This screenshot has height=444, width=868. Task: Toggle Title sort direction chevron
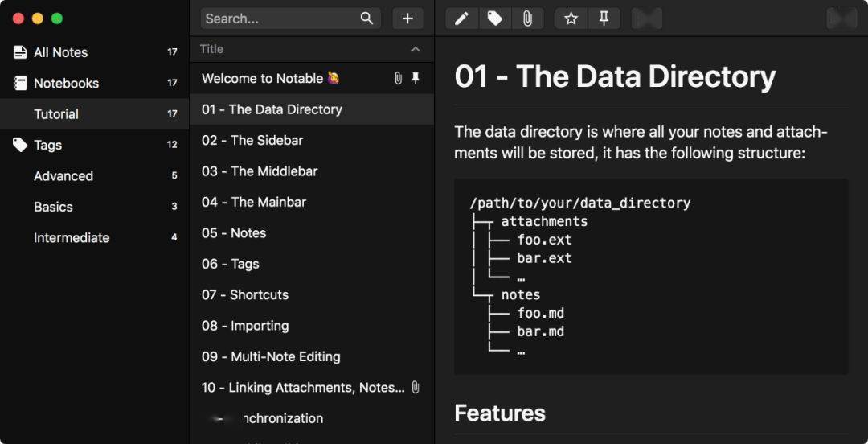pyautogui.click(x=416, y=49)
